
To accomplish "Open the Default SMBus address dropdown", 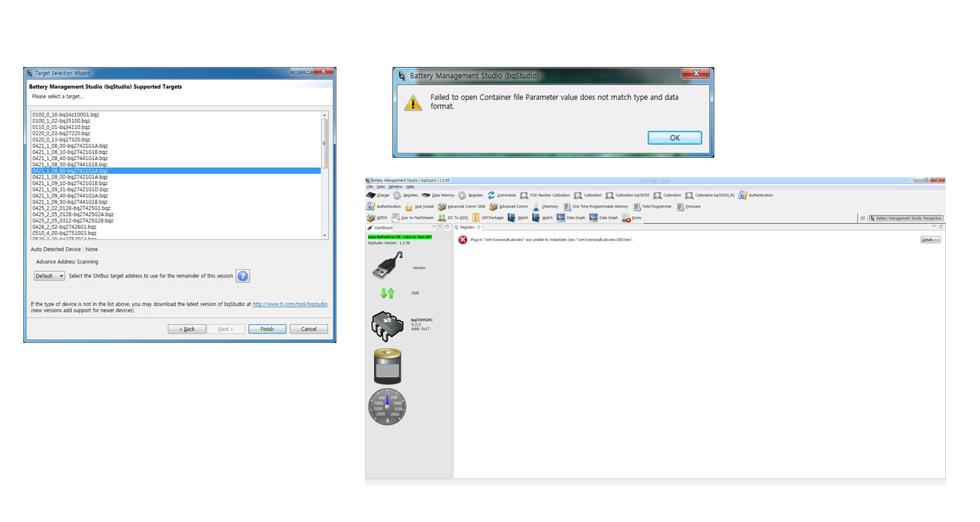I will [x=49, y=276].
